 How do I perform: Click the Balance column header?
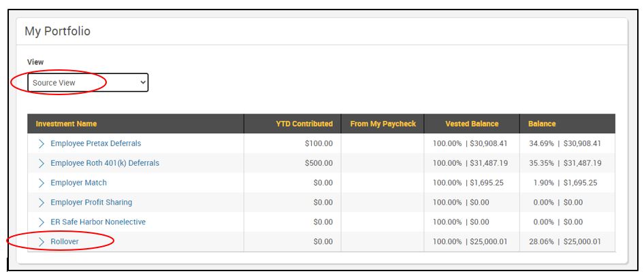pos(542,124)
